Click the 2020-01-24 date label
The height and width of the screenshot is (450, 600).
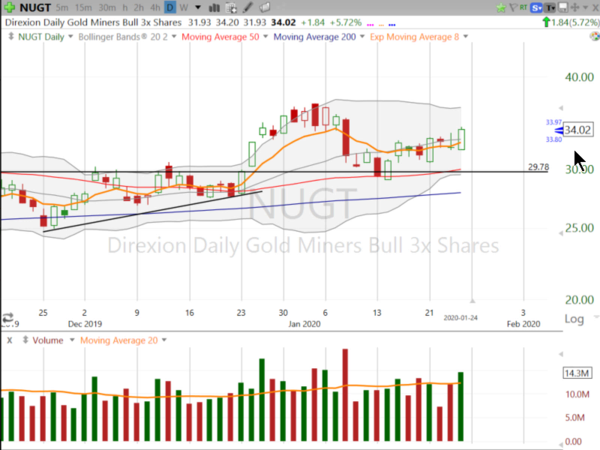[x=461, y=318]
